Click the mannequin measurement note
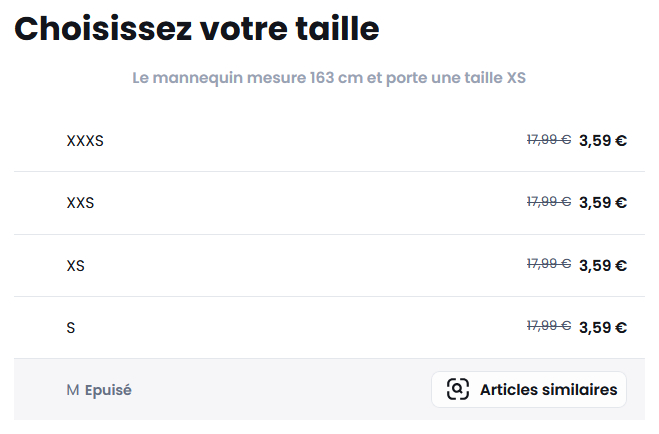 tap(329, 78)
